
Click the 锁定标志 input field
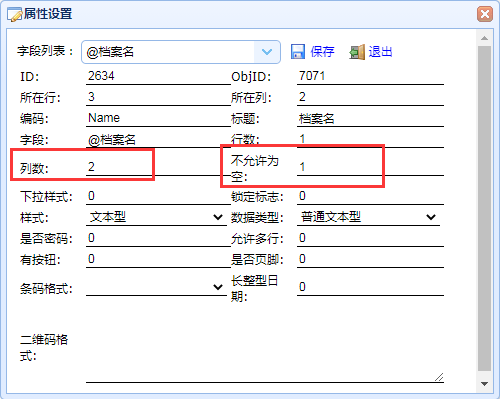[370, 196]
